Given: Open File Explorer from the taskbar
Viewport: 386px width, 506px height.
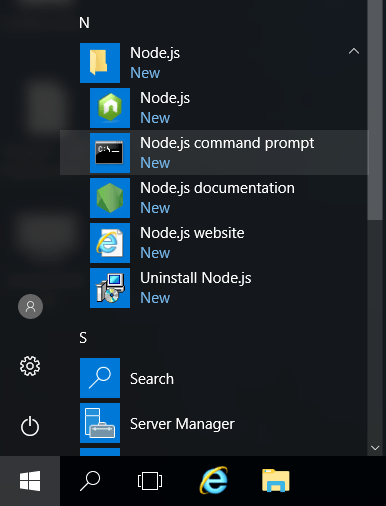Looking at the screenshot, I should click(x=276, y=481).
